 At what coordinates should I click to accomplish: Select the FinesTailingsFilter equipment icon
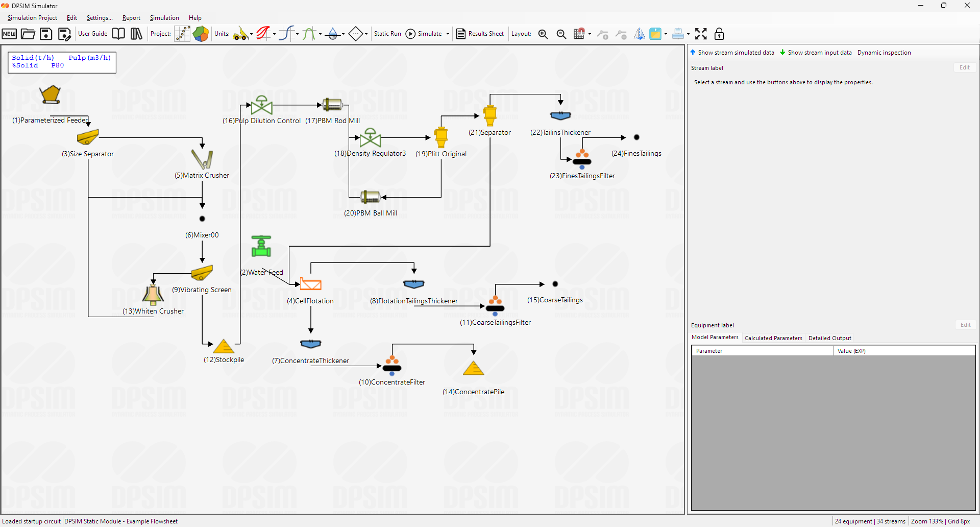(x=582, y=159)
